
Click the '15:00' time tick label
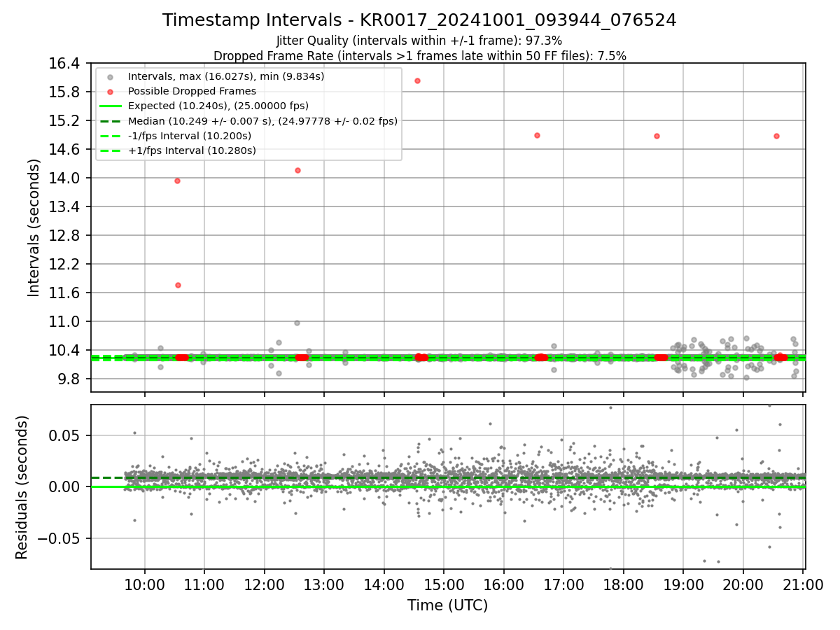[444, 584]
